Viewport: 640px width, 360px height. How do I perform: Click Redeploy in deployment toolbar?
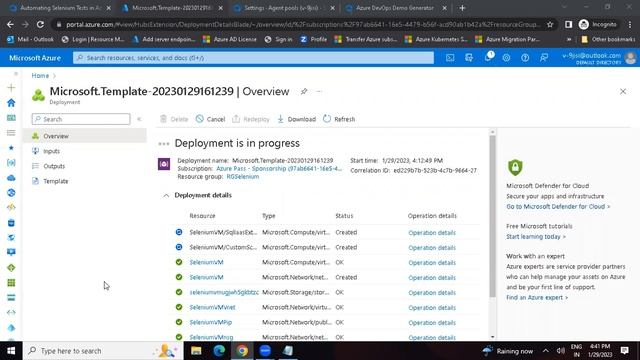click(x=251, y=119)
